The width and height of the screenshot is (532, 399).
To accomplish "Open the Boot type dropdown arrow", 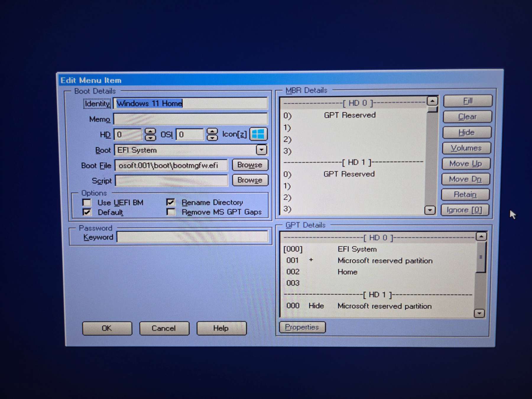I will (x=261, y=150).
